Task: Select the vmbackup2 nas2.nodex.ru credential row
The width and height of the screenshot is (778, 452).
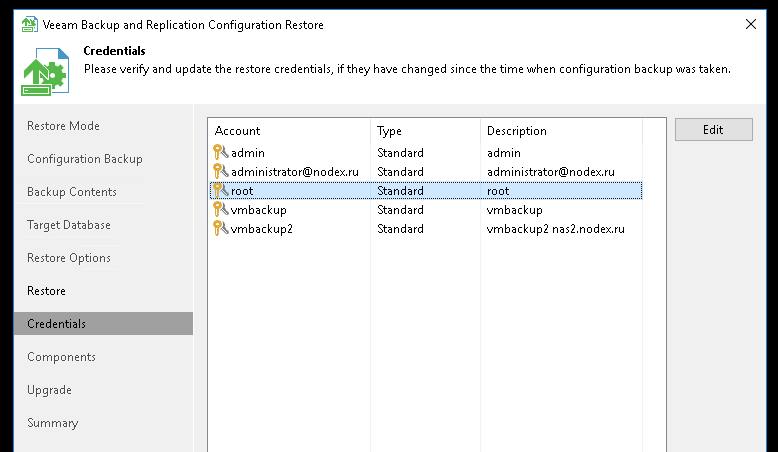Action: tap(426, 229)
